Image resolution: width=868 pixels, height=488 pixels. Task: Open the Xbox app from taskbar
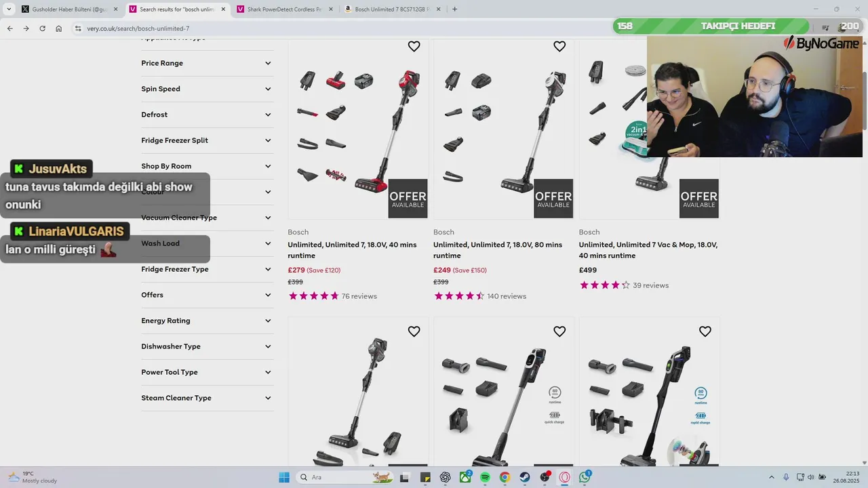pos(465,477)
